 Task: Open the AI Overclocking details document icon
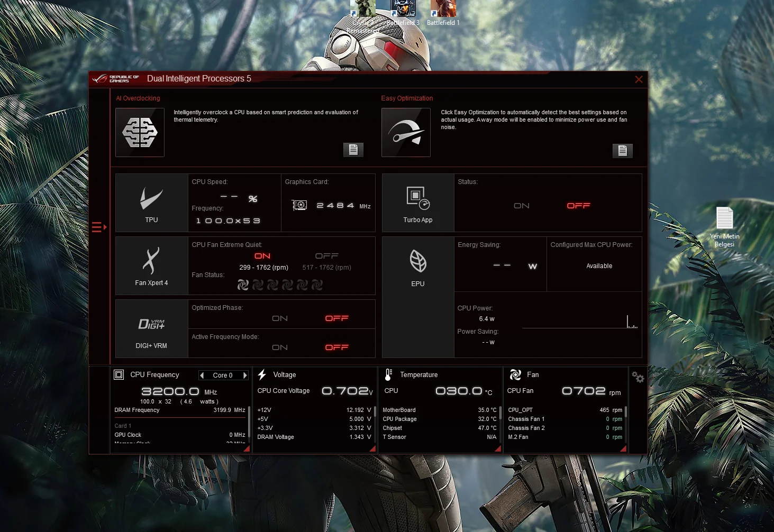353,150
